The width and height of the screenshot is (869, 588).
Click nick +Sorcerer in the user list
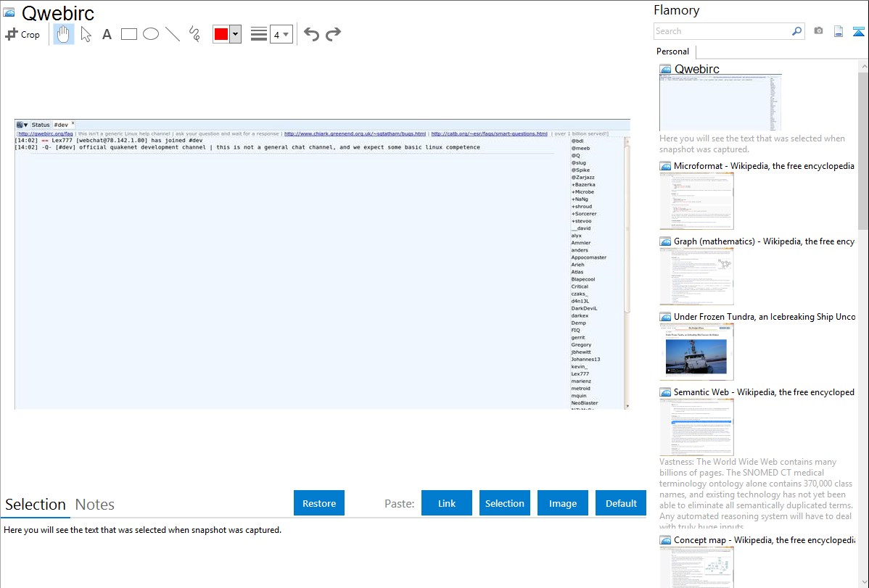coord(584,214)
